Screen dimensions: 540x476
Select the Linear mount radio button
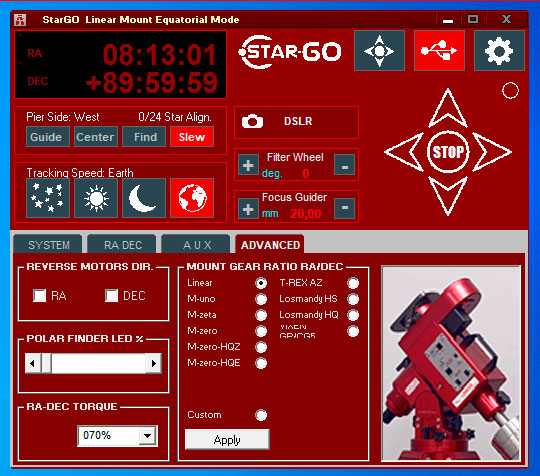point(261,283)
